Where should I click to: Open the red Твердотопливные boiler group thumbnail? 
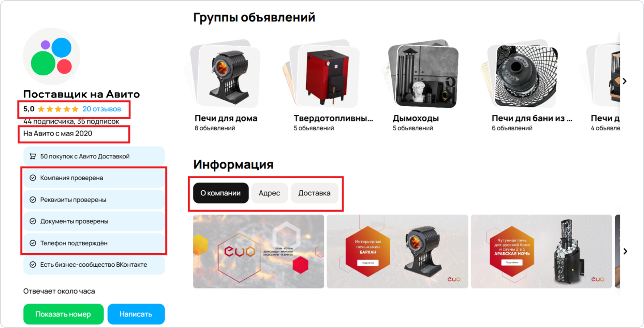pyautogui.click(x=325, y=74)
